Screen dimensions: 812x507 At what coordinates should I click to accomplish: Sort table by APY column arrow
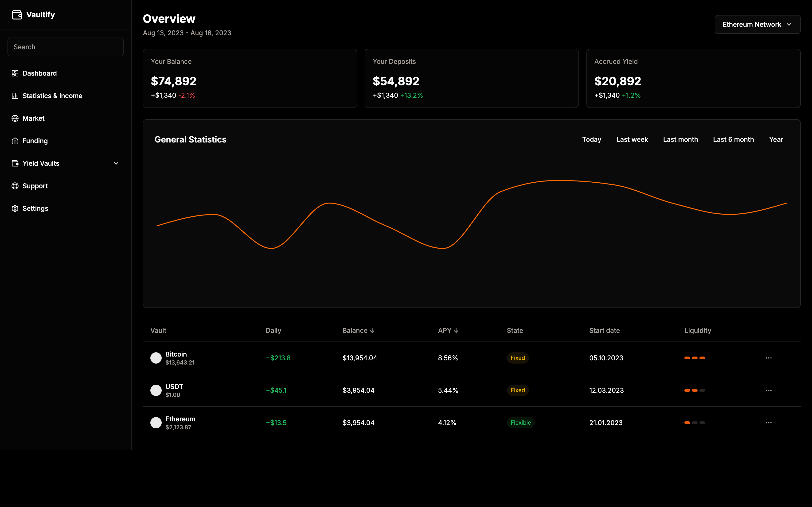coord(456,330)
